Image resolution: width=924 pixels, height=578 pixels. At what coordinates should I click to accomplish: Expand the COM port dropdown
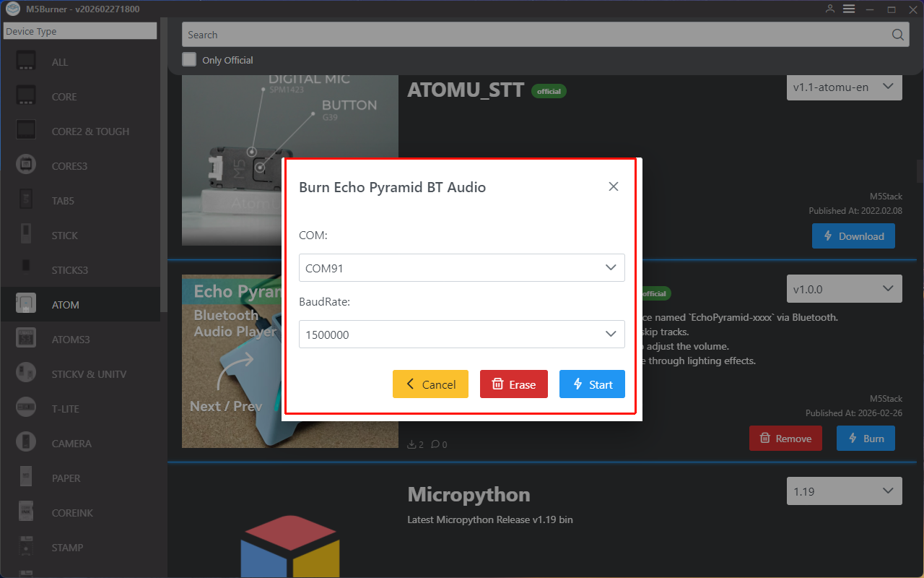(x=461, y=268)
